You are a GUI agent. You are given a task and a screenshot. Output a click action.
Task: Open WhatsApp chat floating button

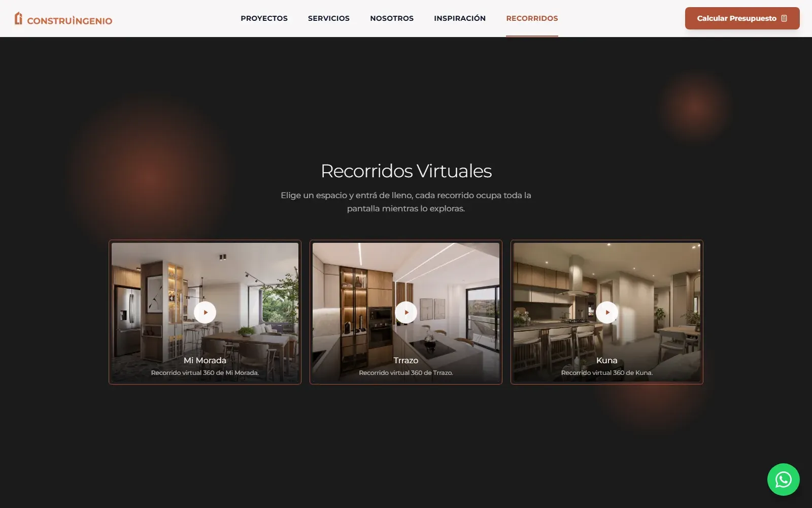(x=783, y=480)
